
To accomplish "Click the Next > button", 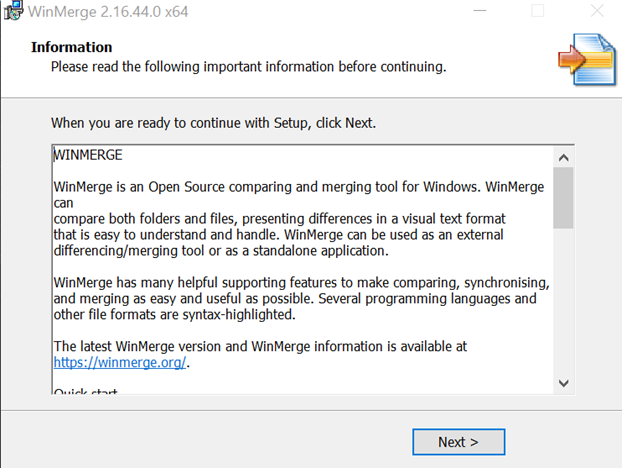I will (x=459, y=442).
